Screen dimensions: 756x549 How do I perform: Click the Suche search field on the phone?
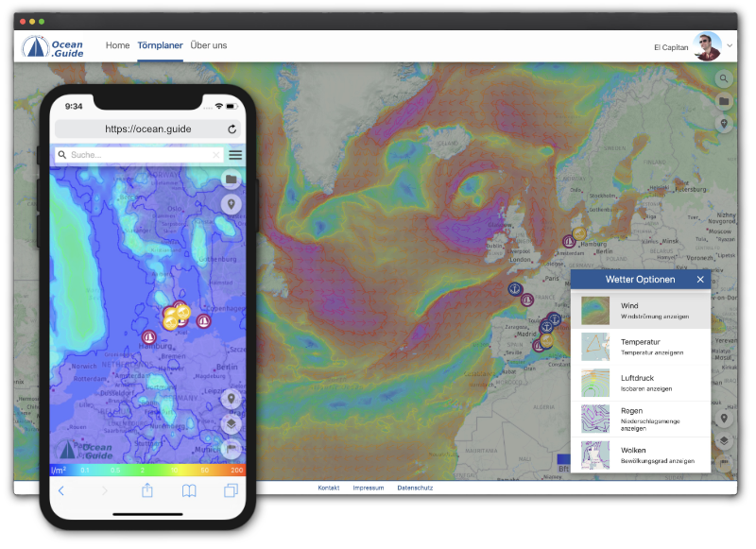point(140,155)
